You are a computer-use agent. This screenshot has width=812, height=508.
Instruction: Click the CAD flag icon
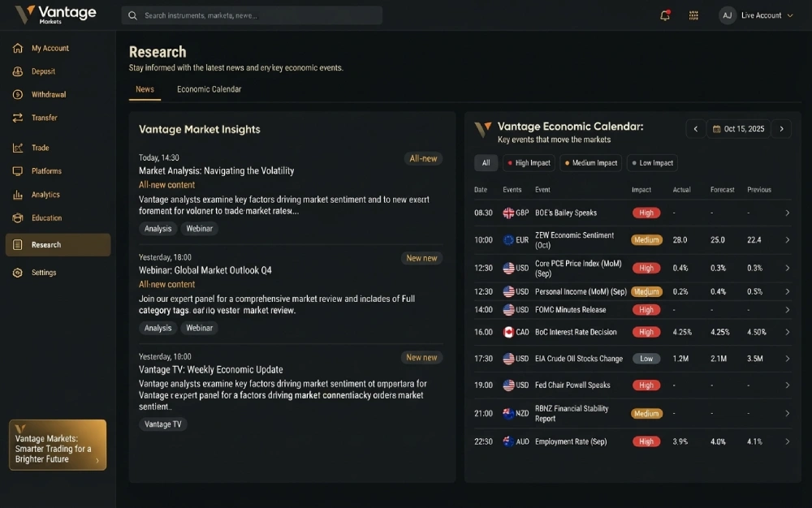tap(508, 332)
